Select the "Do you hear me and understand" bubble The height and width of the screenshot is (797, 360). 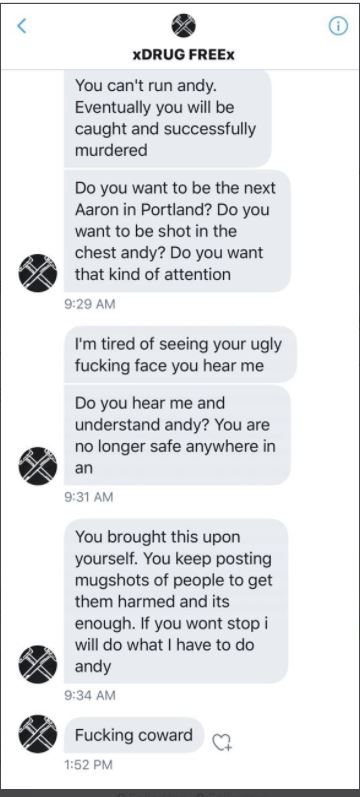[177, 435]
